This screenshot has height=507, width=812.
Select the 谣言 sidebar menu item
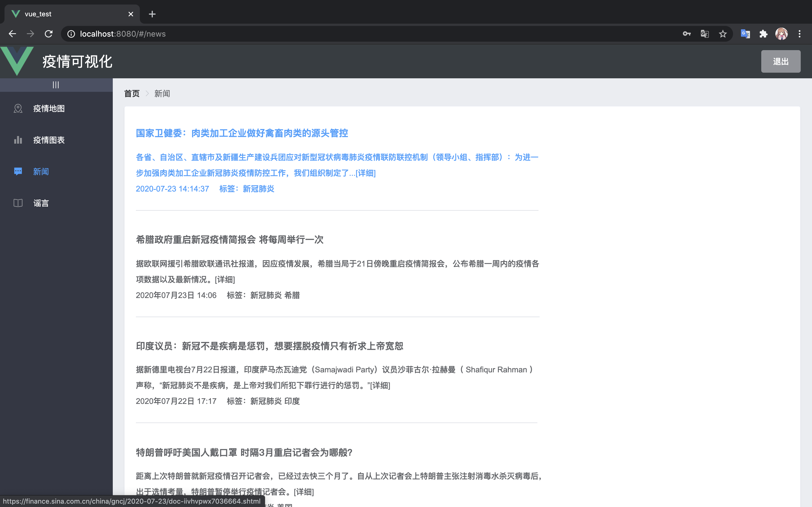pos(41,203)
